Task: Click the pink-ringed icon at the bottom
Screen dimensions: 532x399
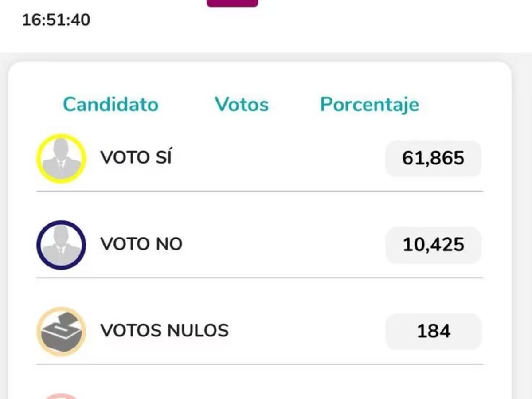Action: point(61,396)
